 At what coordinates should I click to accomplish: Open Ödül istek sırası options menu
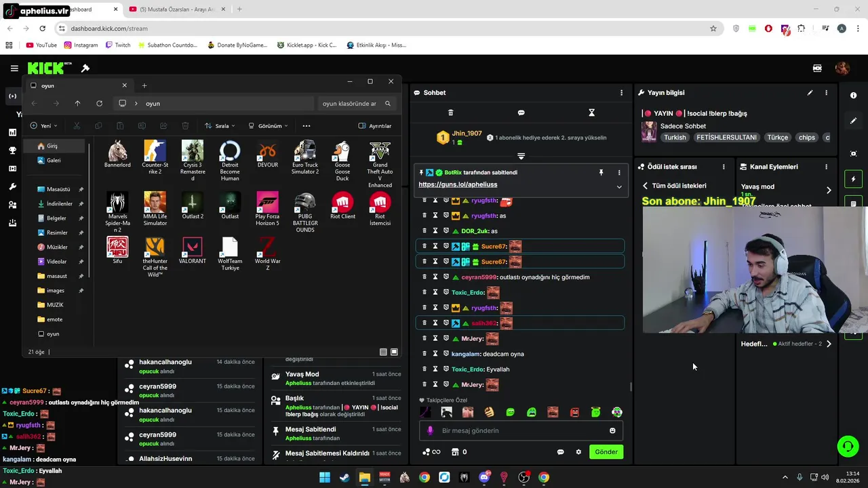[x=724, y=167]
